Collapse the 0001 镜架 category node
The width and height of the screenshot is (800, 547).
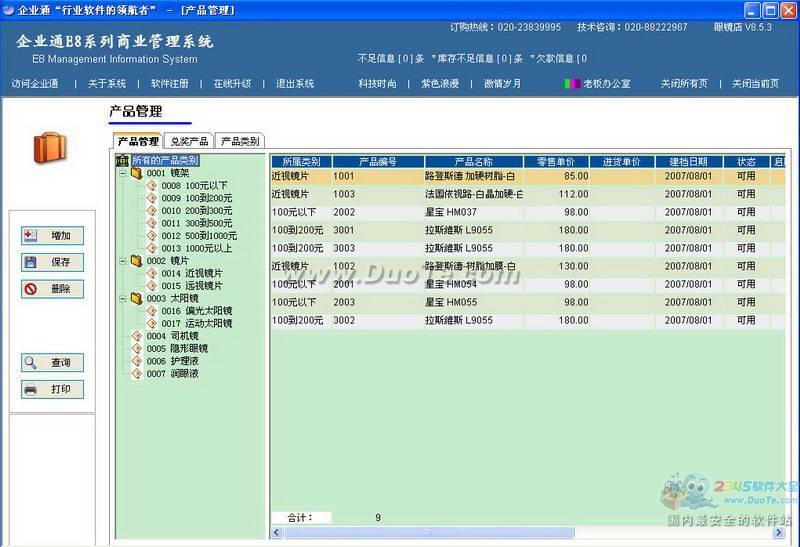coord(122,173)
